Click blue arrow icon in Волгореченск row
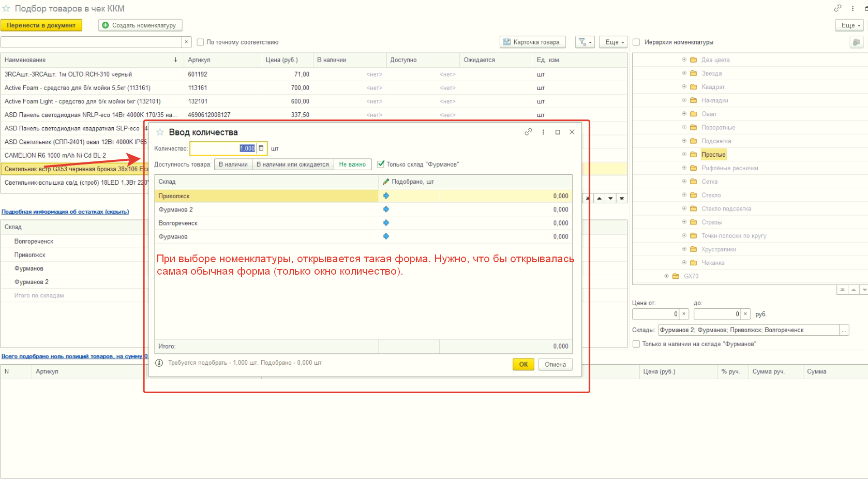 coord(386,223)
